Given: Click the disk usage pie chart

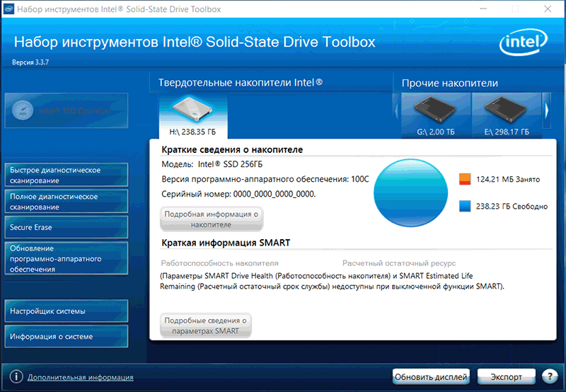Looking at the screenshot, I should point(411,192).
